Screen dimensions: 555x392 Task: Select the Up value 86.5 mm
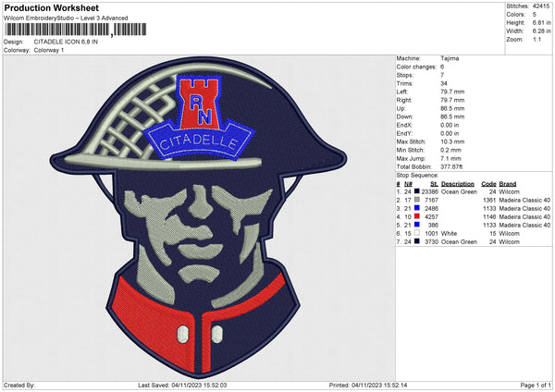pyautogui.click(x=452, y=108)
